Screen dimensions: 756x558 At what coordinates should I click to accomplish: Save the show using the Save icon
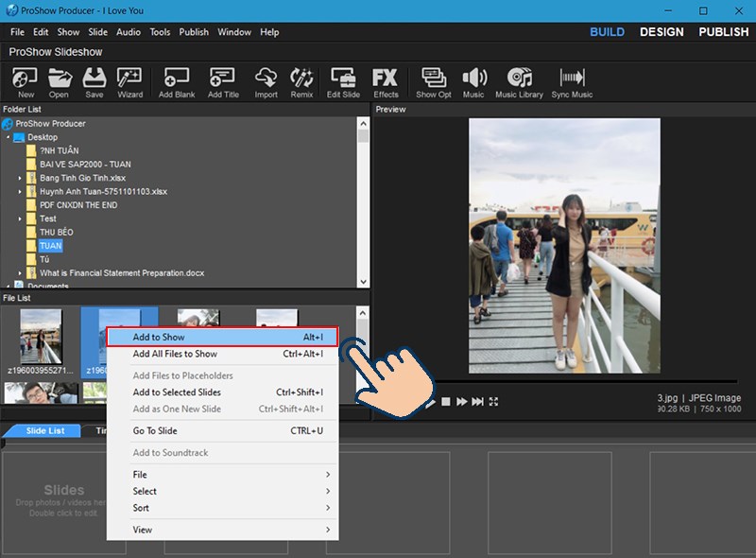pos(94,82)
